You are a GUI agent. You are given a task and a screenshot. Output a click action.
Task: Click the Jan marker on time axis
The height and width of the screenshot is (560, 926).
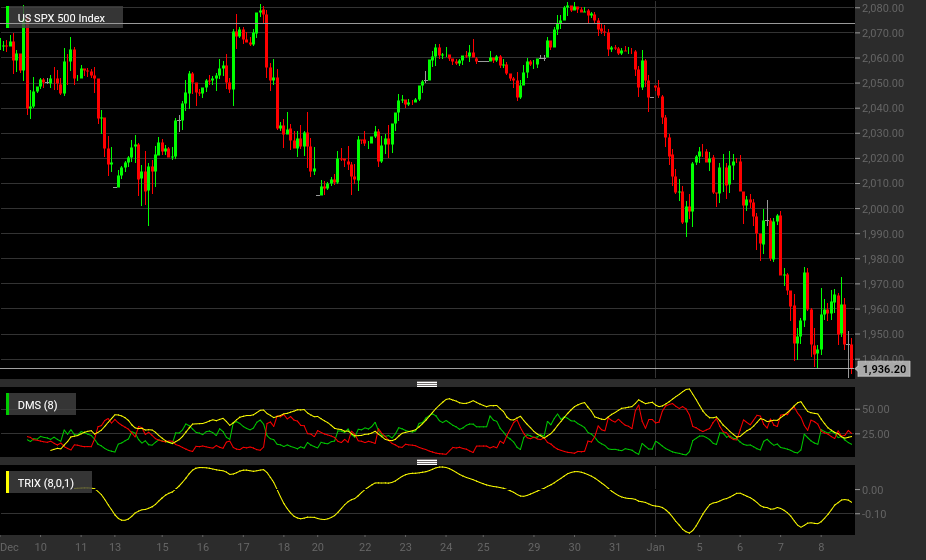(656, 548)
